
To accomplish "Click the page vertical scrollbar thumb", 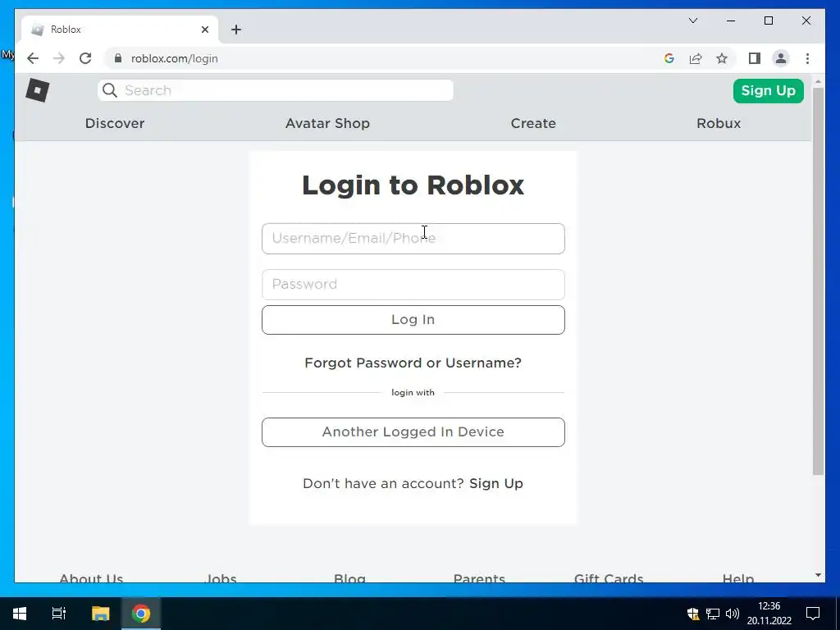I will (x=818, y=281).
